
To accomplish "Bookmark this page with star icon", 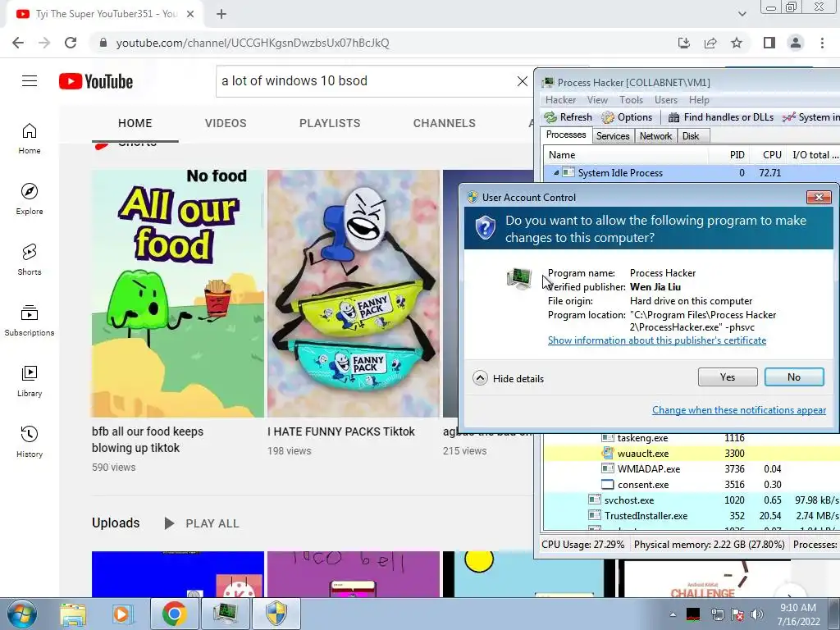I will (737, 43).
